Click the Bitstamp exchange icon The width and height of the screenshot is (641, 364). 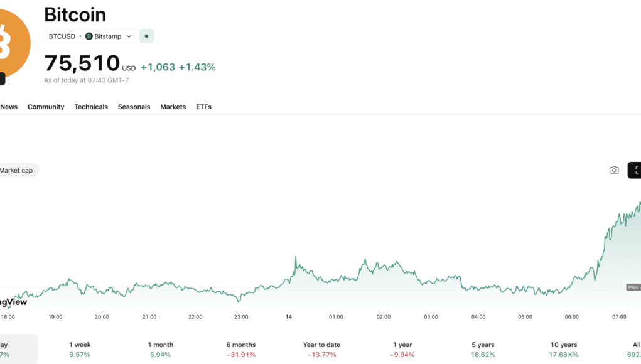click(x=89, y=36)
